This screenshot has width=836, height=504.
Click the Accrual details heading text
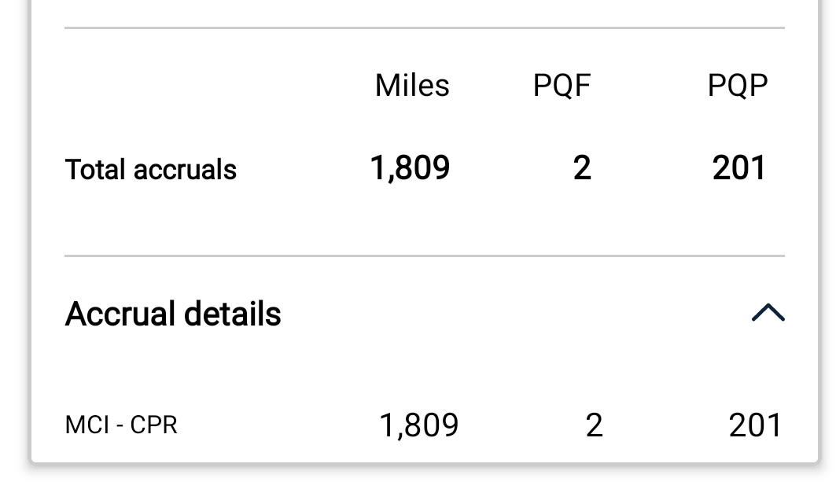point(173,314)
